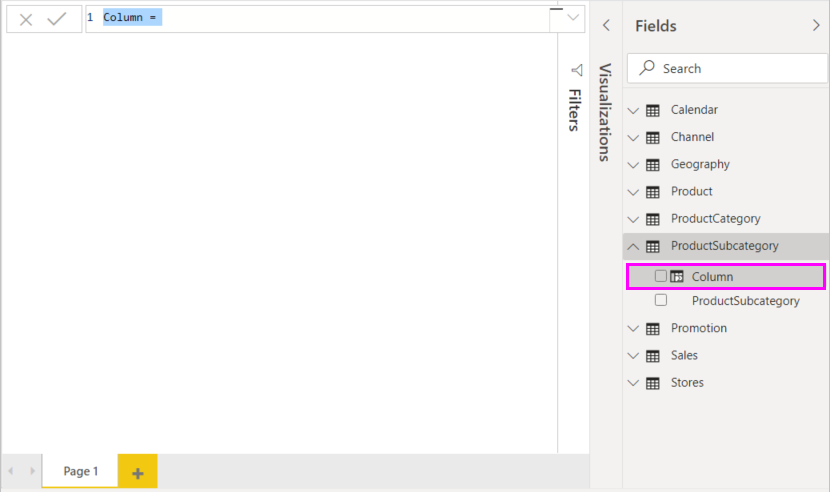
Task: Switch to the Page 1 tab
Action: pyautogui.click(x=80, y=471)
